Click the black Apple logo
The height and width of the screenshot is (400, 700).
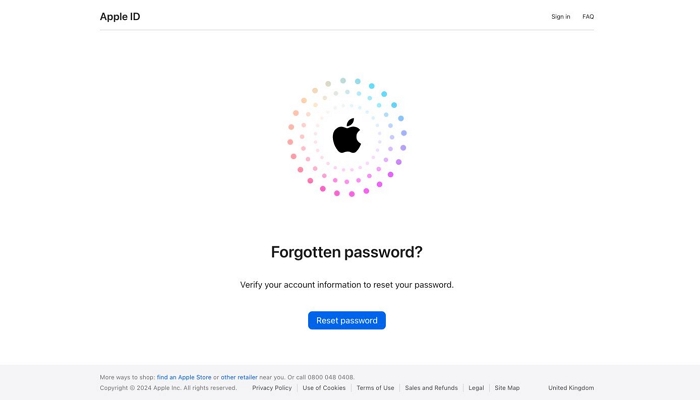[x=347, y=136]
